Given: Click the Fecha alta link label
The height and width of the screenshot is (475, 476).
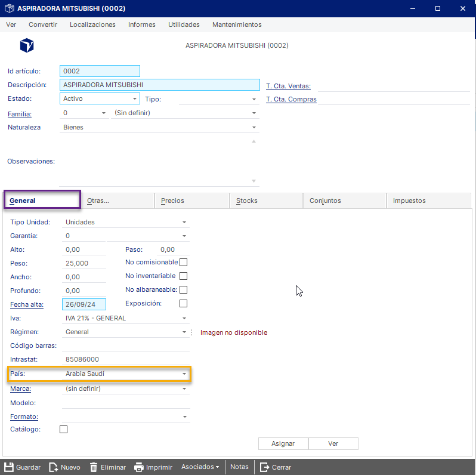Looking at the screenshot, I should (27, 304).
